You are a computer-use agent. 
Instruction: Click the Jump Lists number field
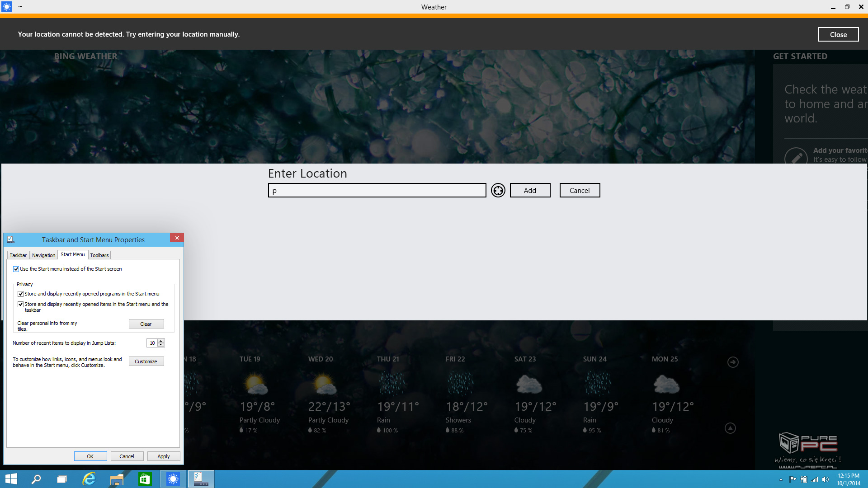tap(152, 343)
